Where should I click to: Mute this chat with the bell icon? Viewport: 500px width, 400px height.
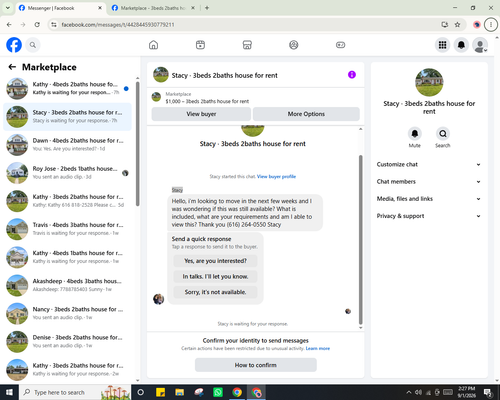(x=414, y=134)
